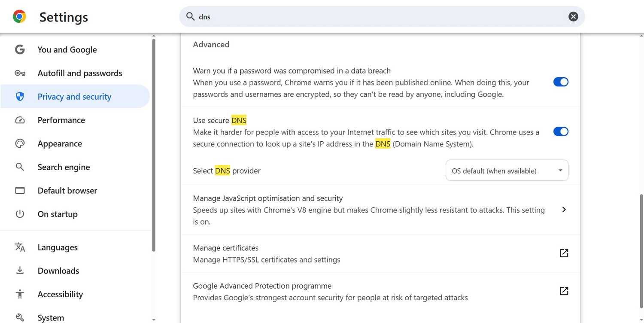The width and height of the screenshot is (644, 323).
Task: Click the key icon for Autofill and passwords
Action: [20, 73]
